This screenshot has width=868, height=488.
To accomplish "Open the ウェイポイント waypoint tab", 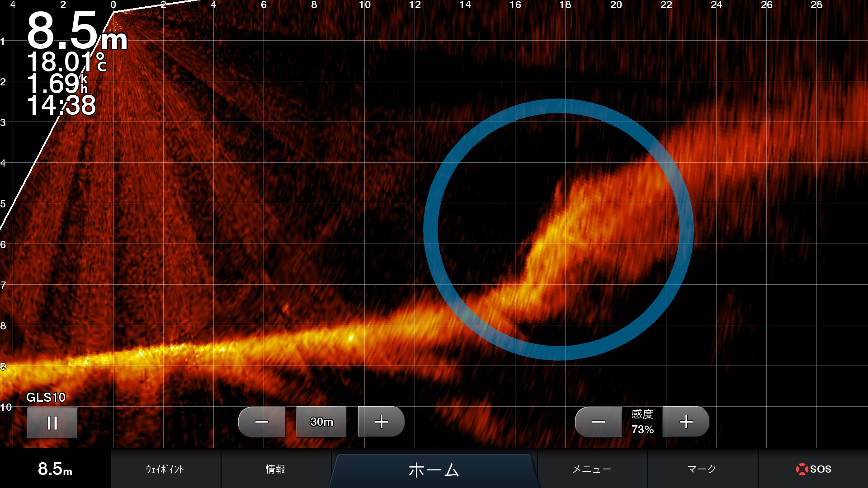I will coord(165,469).
